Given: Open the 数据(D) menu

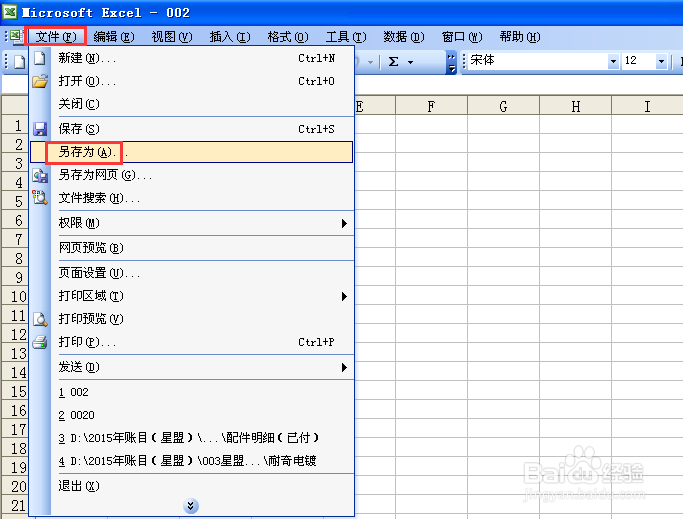Looking at the screenshot, I should tap(404, 37).
